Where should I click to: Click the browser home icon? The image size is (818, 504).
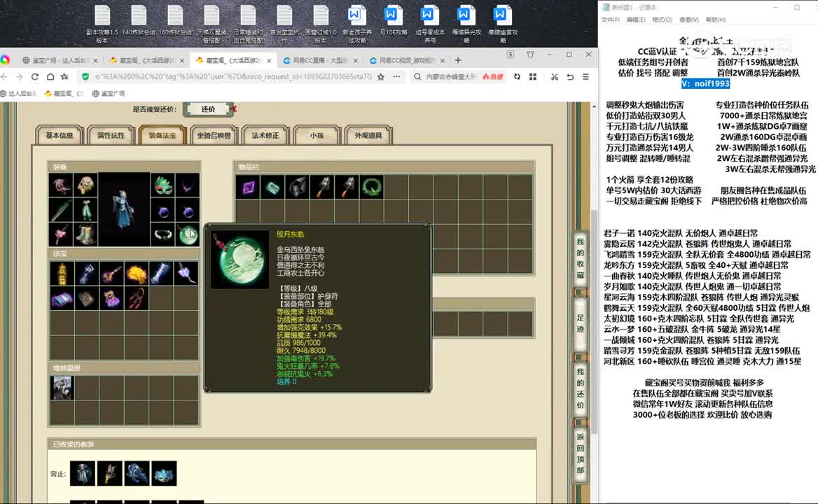[50, 76]
